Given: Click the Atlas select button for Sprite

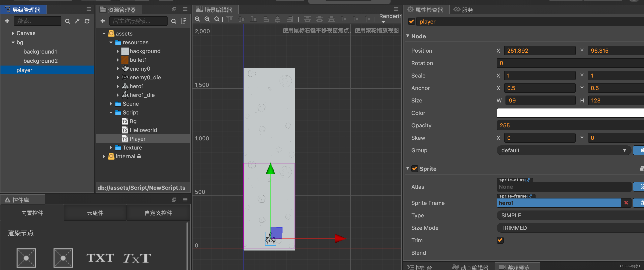Looking at the screenshot, I should coord(640,187).
